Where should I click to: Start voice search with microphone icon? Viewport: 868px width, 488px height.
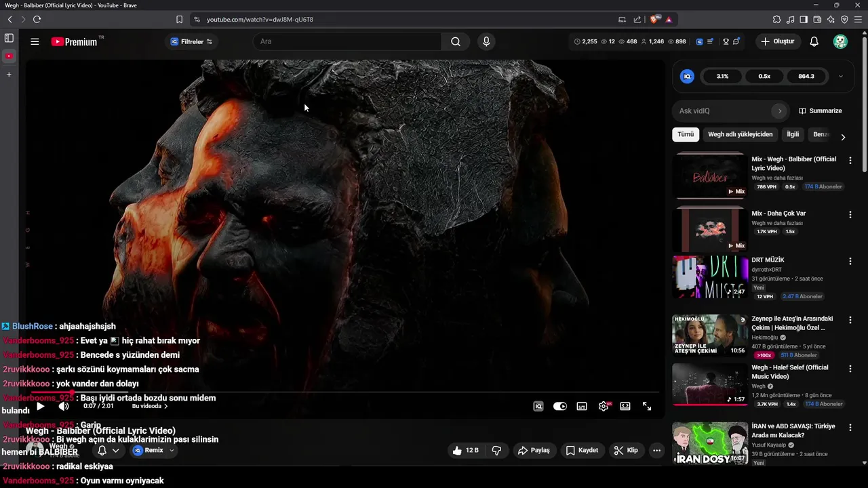click(486, 41)
